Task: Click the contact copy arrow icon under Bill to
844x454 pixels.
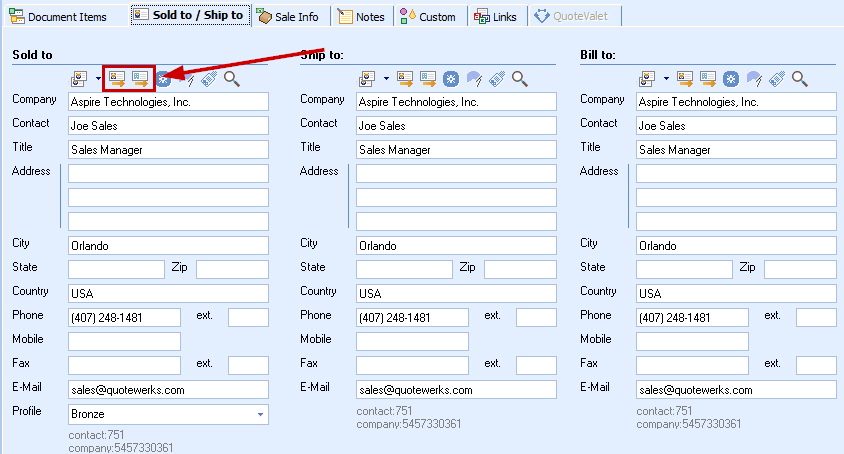Action: (x=686, y=78)
